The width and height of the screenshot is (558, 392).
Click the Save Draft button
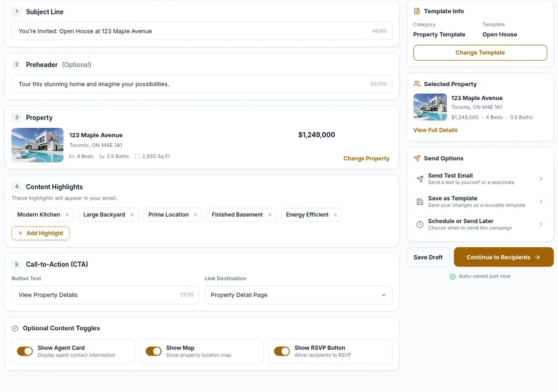[428, 257]
